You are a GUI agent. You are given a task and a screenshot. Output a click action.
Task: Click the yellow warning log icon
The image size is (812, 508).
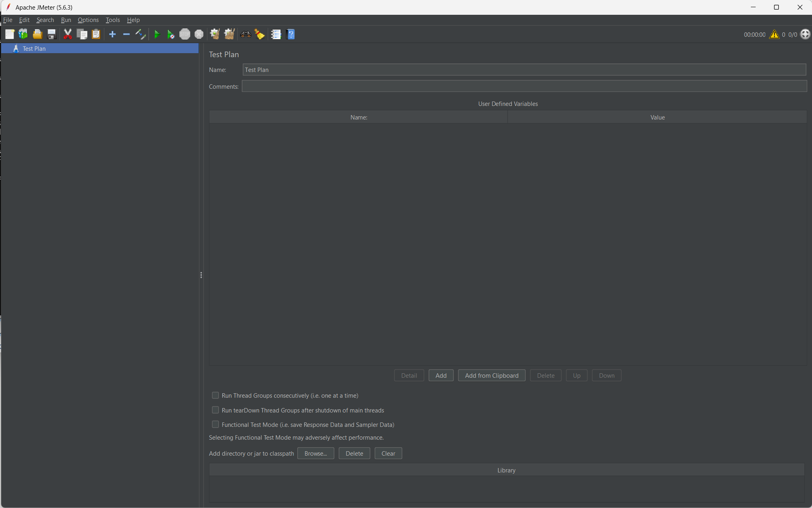(774, 34)
